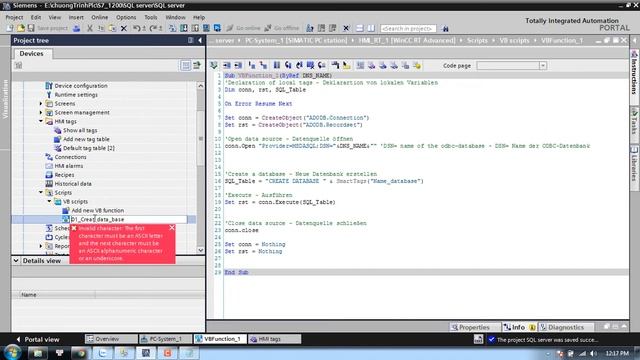640x360 pixels.
Task: Open the Edit menu
Action: [36, 17]
